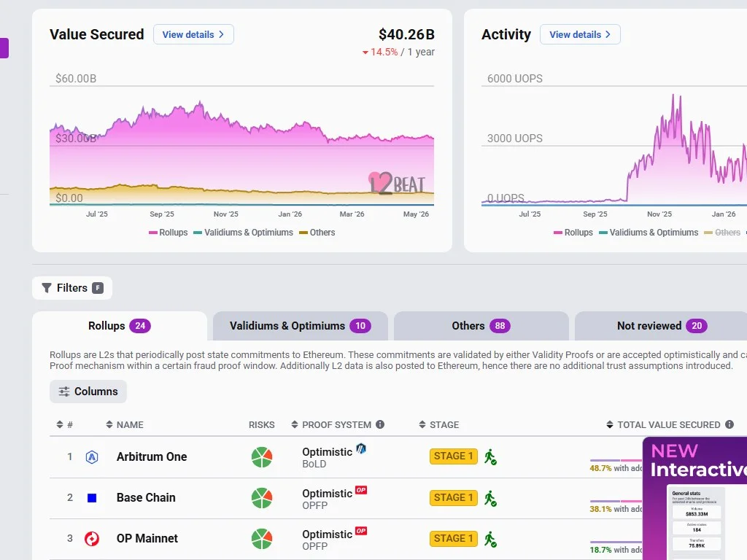Click the TOTAL VALUE SECURED info icon
The image size is (747, 560).
(x=729, y=424)
